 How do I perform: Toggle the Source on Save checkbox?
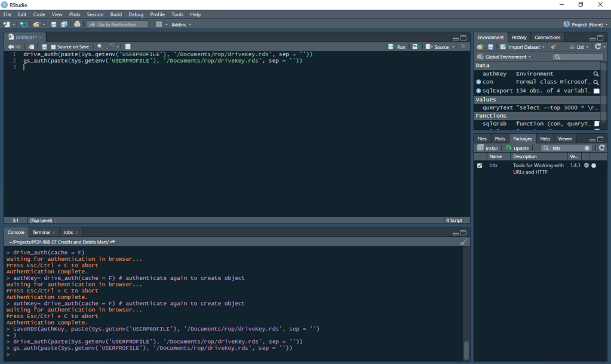(53, 47)
